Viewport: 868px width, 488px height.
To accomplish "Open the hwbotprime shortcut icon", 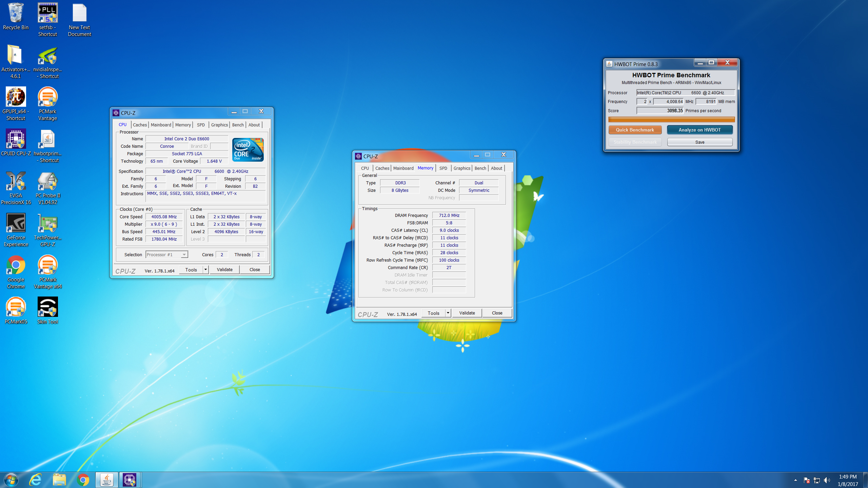I will click(x=47, y=146).
